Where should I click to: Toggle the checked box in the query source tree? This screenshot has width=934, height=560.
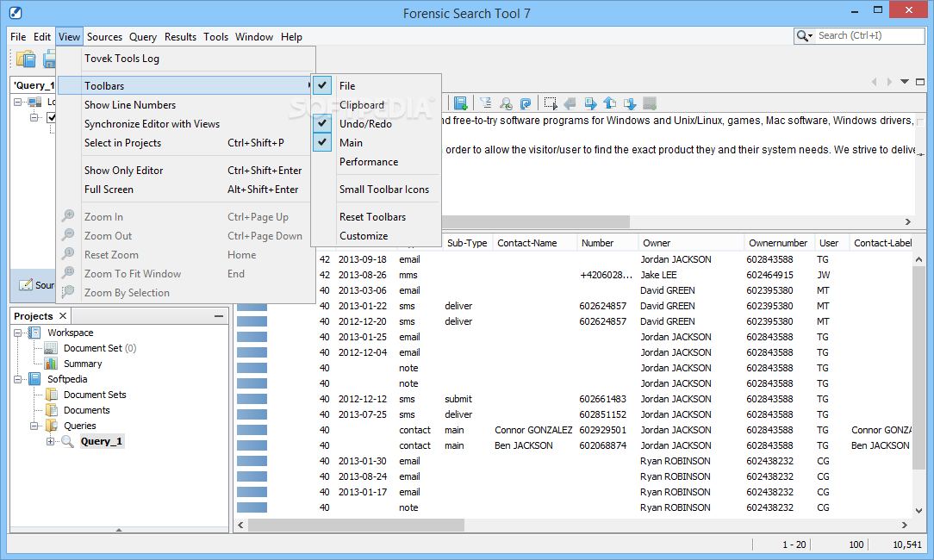[x=52, y=117]
